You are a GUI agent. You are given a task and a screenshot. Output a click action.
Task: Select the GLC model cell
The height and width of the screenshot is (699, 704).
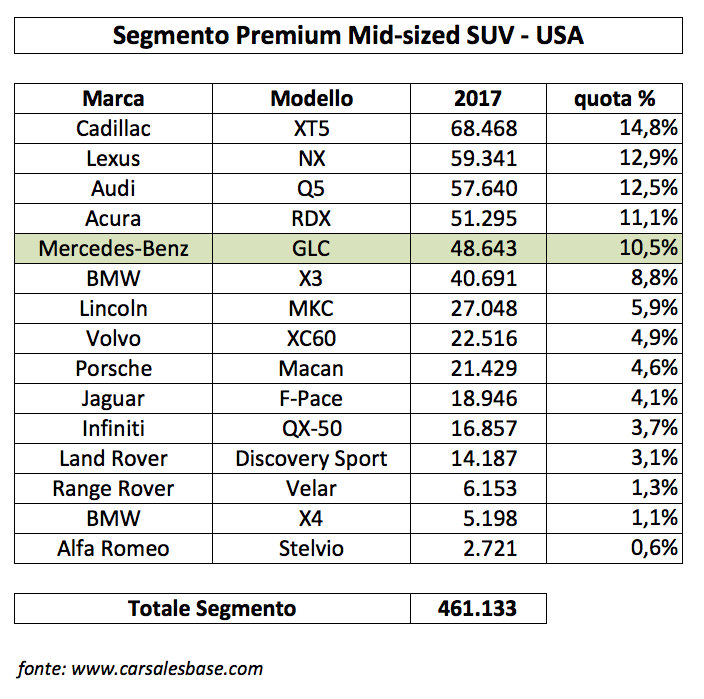311,248
